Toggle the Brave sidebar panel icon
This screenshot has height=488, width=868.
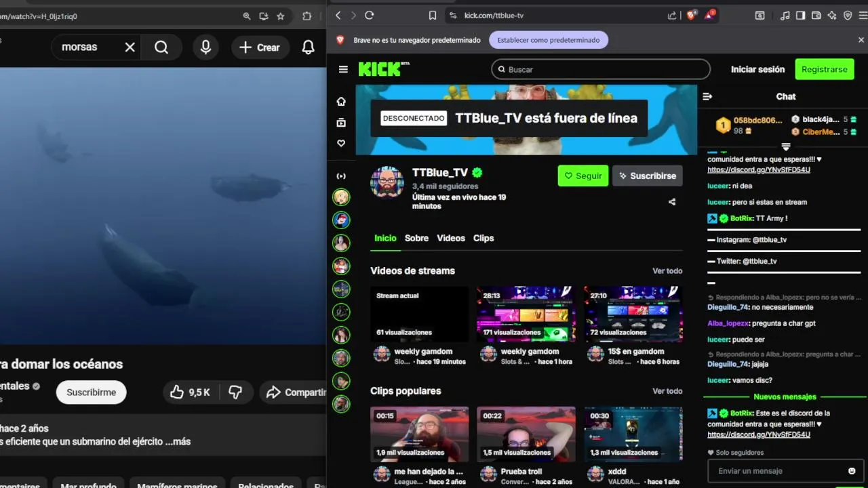click(x=801, y=15)
